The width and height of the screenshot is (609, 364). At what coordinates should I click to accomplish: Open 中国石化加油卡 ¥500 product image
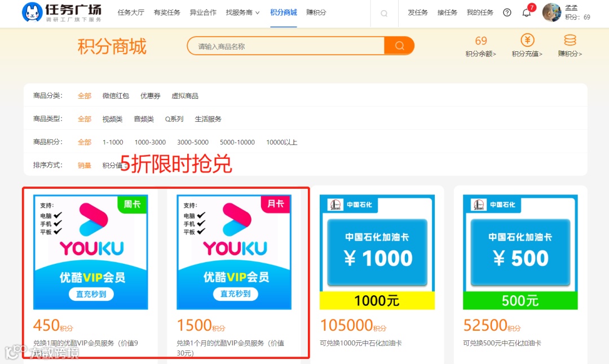pyautogui.click(x=520, y=252)
